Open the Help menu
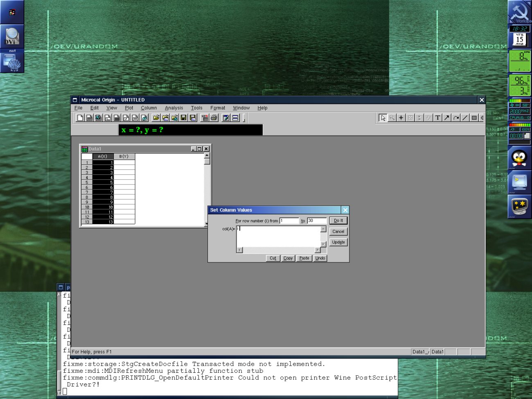The width and height of the screenshot is (532, 399). 262,108
